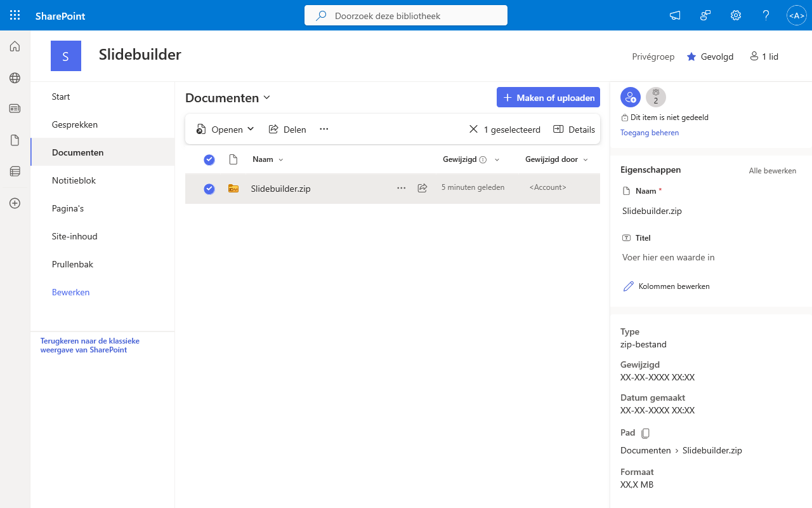Screen dimensions: 812x508
Task: Click Alle bewerken in Eigenschappen
Action: point(772,171)
